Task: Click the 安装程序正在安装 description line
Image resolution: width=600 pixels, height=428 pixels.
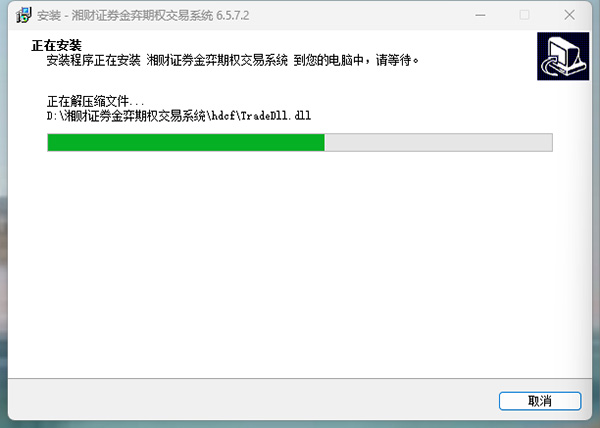Action: point(233,60)
